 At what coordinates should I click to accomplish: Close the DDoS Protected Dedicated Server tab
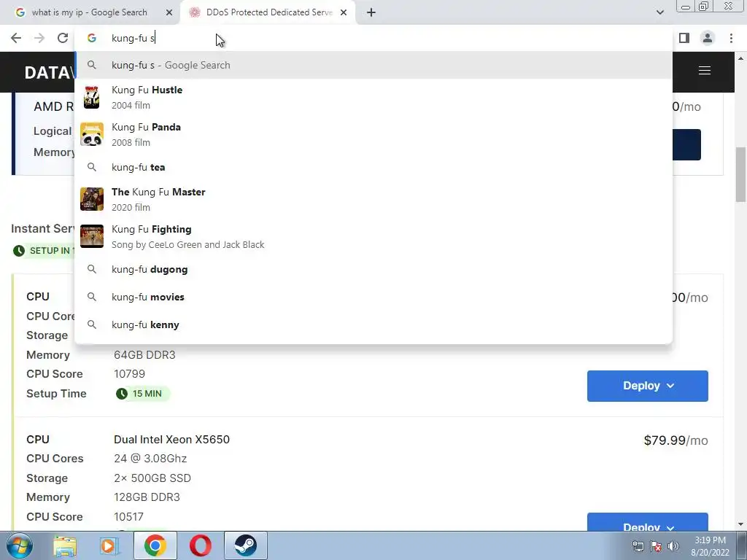pos(344,12)
